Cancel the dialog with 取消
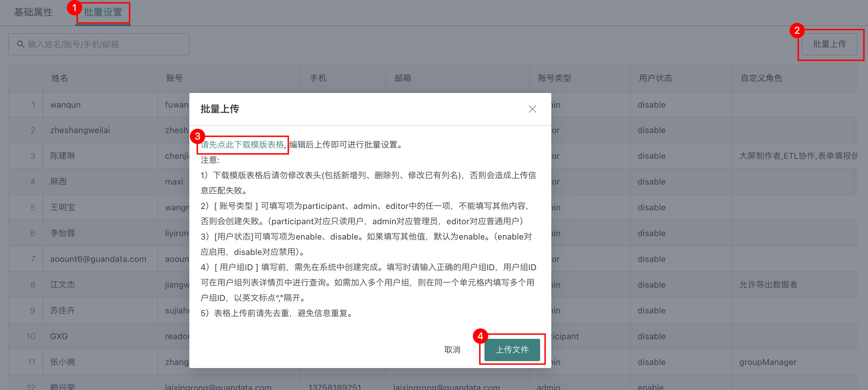The width and height of the screenshot is (868, 390). coord(452,350)
